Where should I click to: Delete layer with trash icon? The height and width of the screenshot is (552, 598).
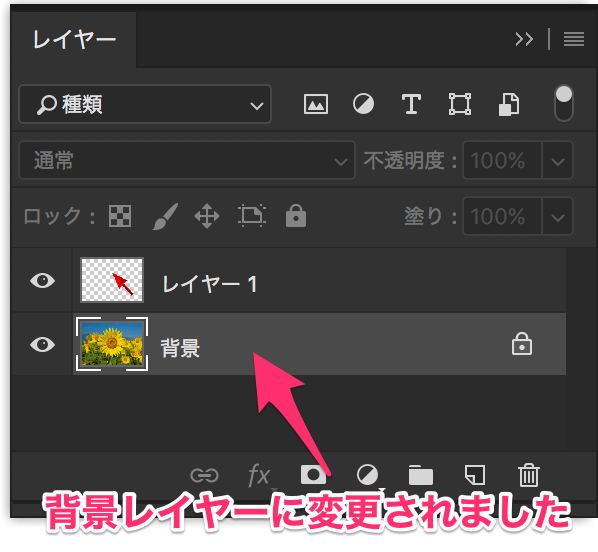click(529, 475)
